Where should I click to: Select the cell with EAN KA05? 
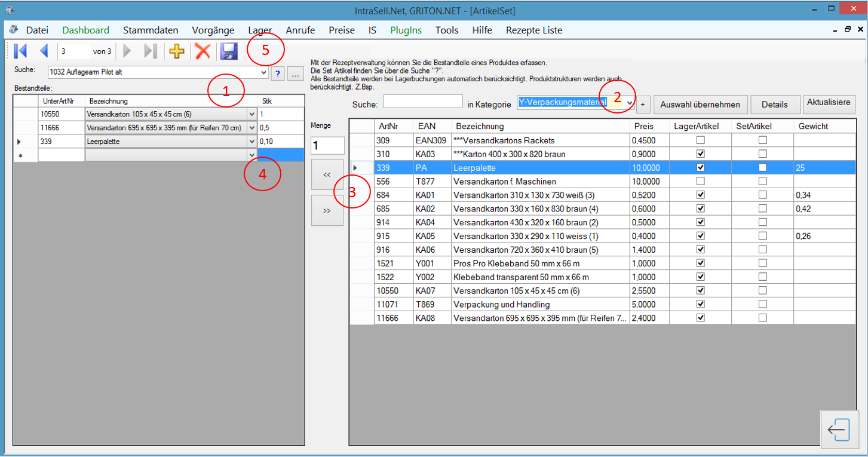(432, 236)
